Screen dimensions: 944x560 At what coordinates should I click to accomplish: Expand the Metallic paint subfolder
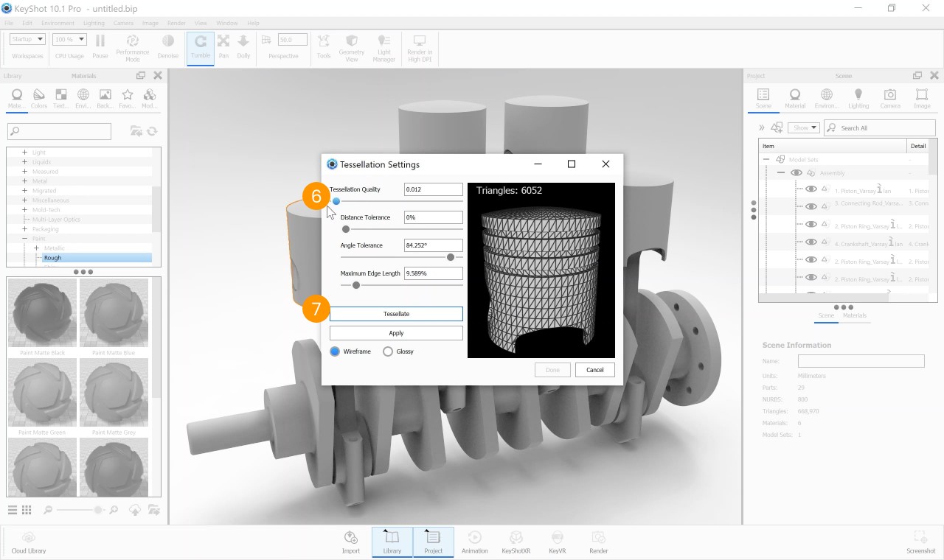click(36, 248)
